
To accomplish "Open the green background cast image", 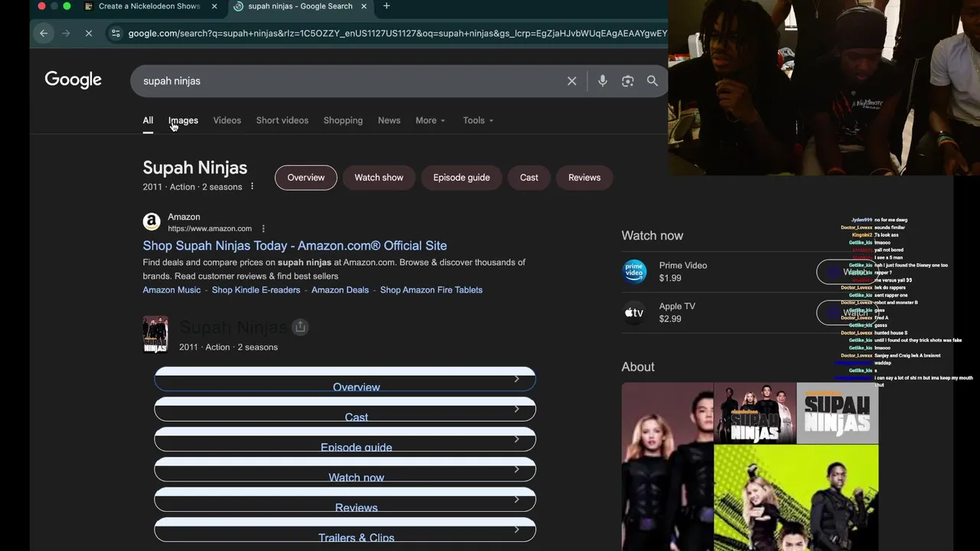I will click(795, 498).
